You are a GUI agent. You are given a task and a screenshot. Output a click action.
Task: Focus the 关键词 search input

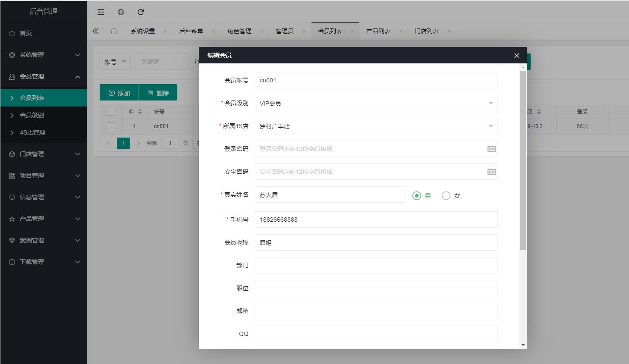tap(163, 62)
